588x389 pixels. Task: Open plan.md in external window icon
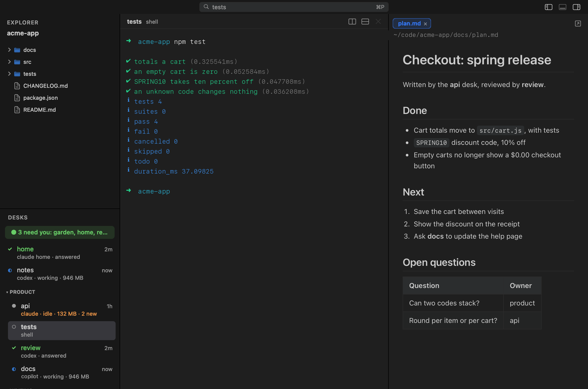[x=578, y=23]
